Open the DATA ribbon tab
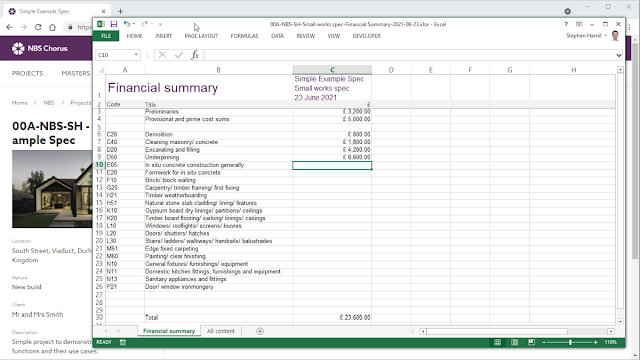 pyautogui.click(x=277, y=36)
